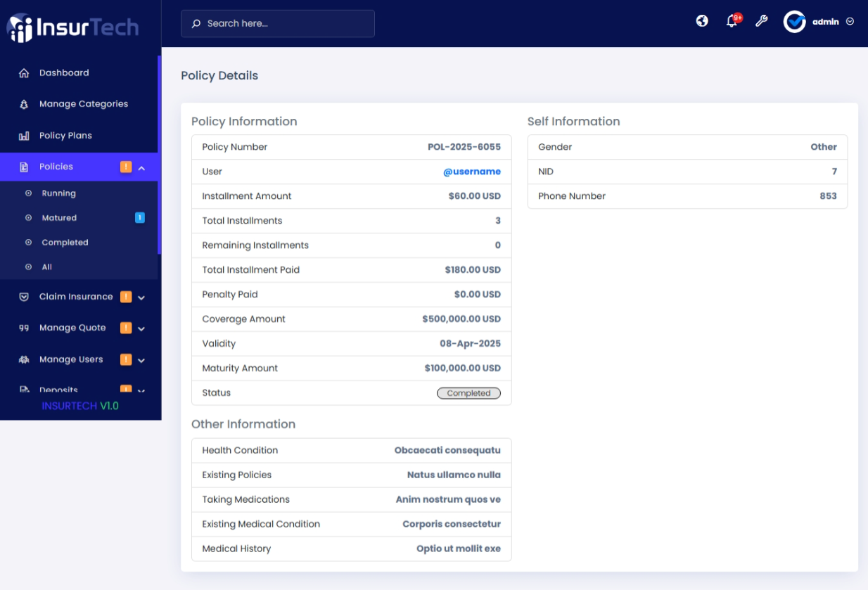Click the bullet icon beside All
Image resolution: width=868 pixels, height=590 pixels.
[29, 267]
